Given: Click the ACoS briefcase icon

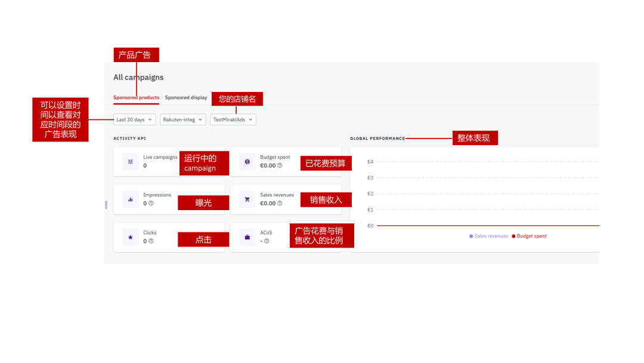Looking at the screenshot, I should [247, 236].
